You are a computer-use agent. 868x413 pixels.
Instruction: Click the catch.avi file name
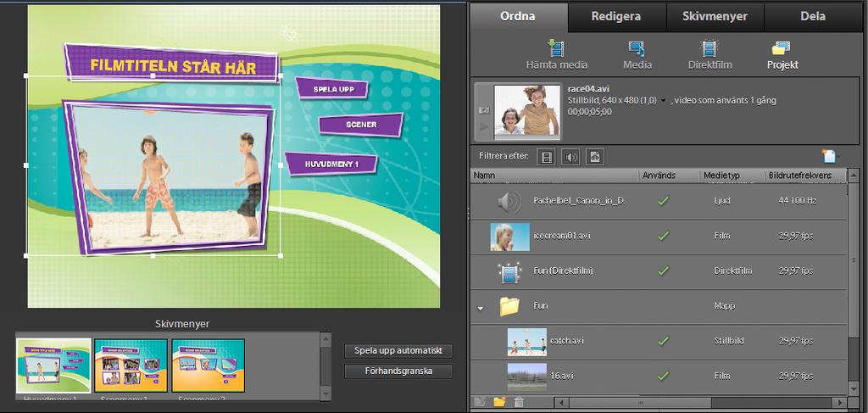click(x=567, y=341)
